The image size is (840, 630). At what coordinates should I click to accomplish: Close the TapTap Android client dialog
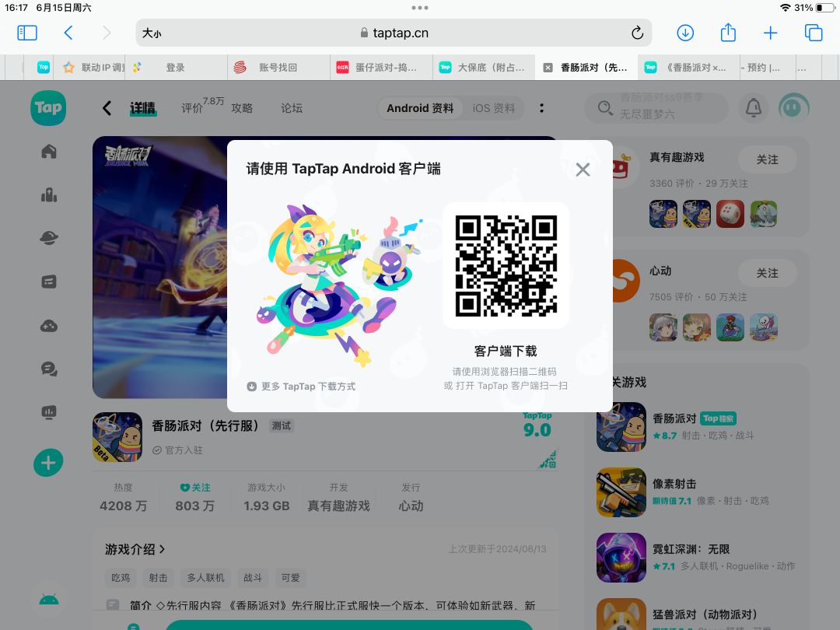pyautogui.click(x=583, y=170)
